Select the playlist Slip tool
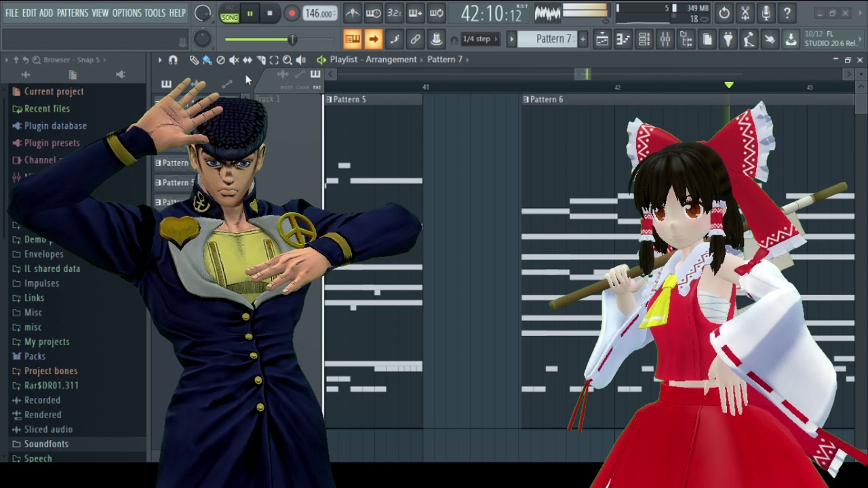The height and width of the screenshot is (488, 868). click(248, 60)
